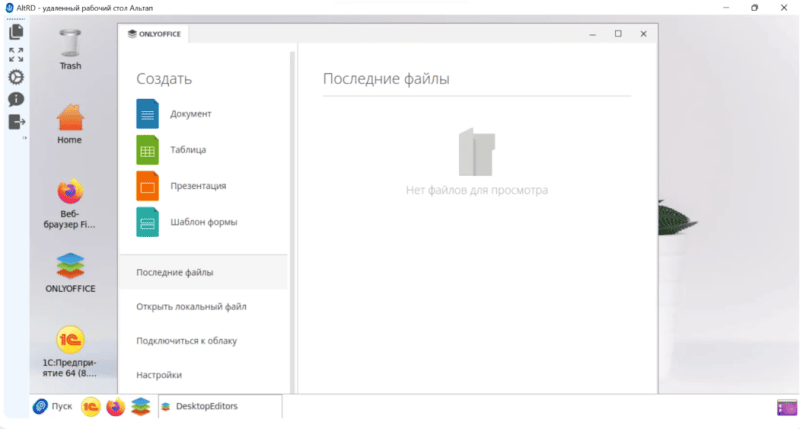Viewport: 800px width, 429px height.
Task: Click the AltRD info bubble icon
Action: (x=16, y=99)
